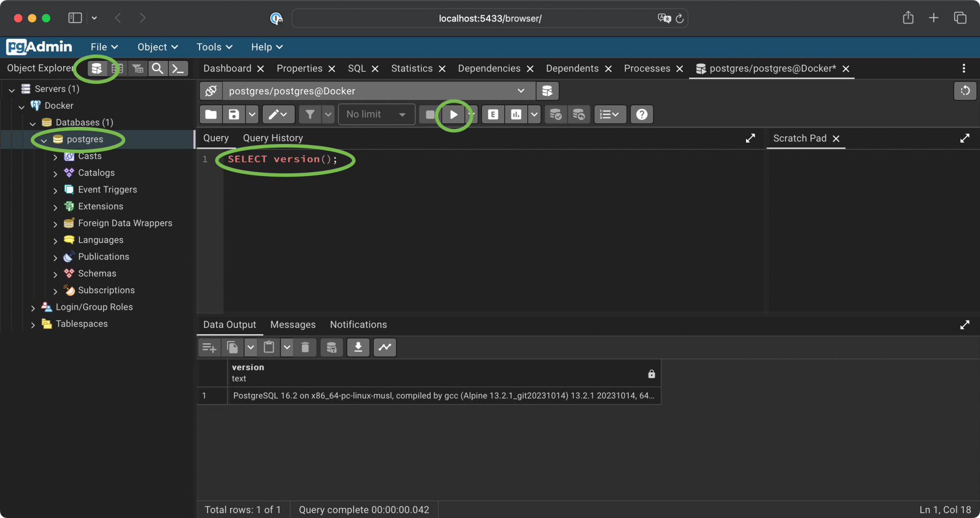980x518 pixels.
Task: Open the Save File dropdown arrow
Action: tap(252, 114)
